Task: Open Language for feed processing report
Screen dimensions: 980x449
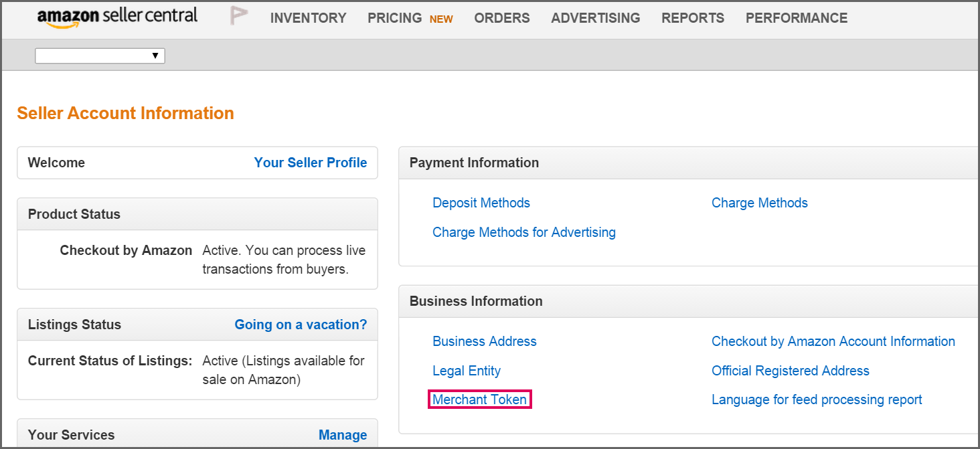Action: coord(817,399)
